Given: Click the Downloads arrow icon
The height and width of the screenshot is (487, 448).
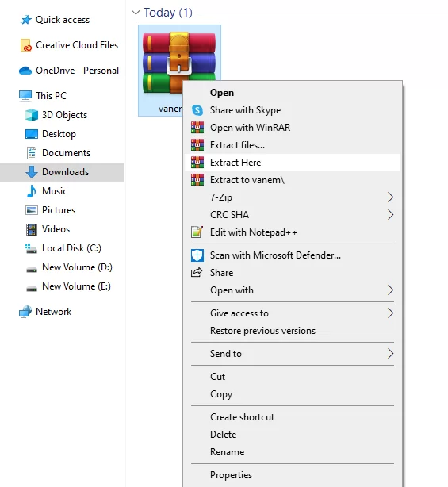Looking at the screenshot, I should point(32,172).
